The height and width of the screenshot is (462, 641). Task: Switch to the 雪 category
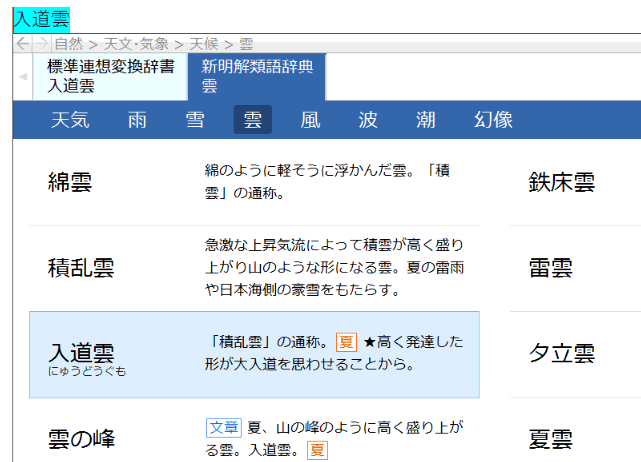click(195, 120)
